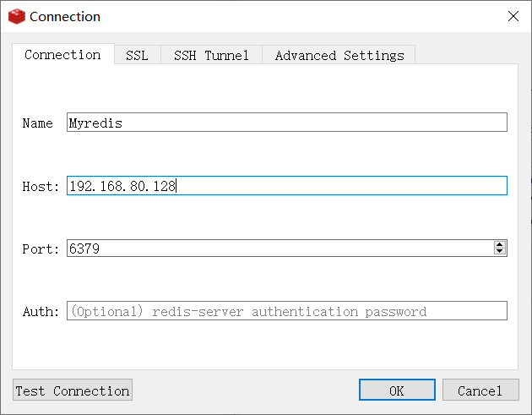
Task: Show the Advanced Settings tab
Action: pos(339,56)
